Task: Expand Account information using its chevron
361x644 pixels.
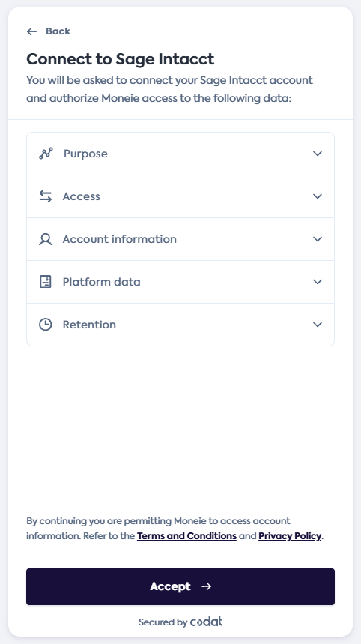Action: 318,239
